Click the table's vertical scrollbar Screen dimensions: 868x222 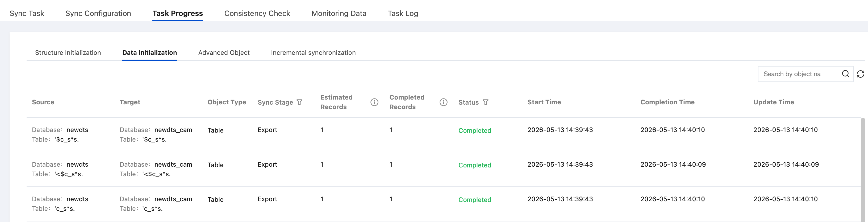(x=863, y=169)
